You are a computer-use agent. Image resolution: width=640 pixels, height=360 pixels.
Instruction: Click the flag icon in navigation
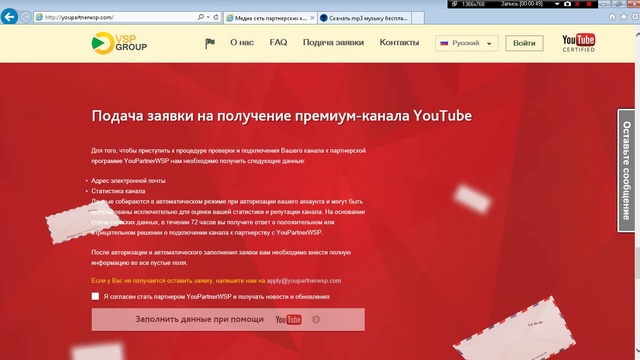point(210,43)
